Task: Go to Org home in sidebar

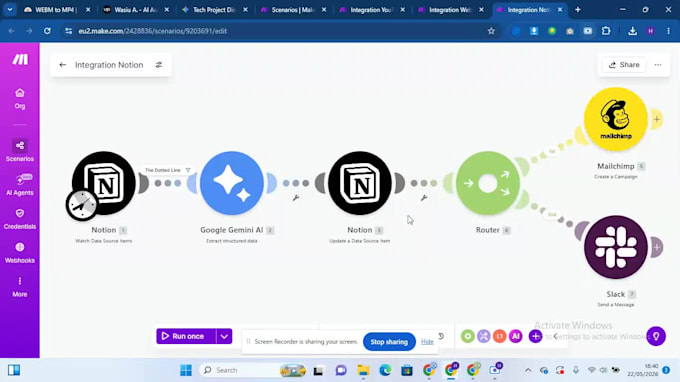Action: [x=20, y=98]
